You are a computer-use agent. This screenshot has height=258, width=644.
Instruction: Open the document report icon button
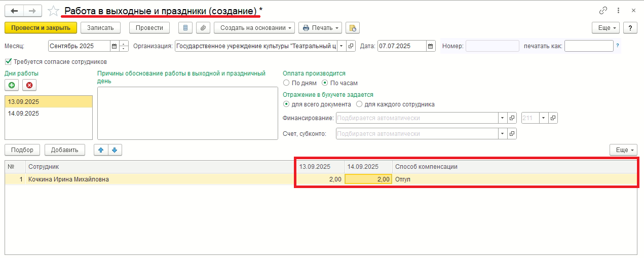[x=186, y=28]
